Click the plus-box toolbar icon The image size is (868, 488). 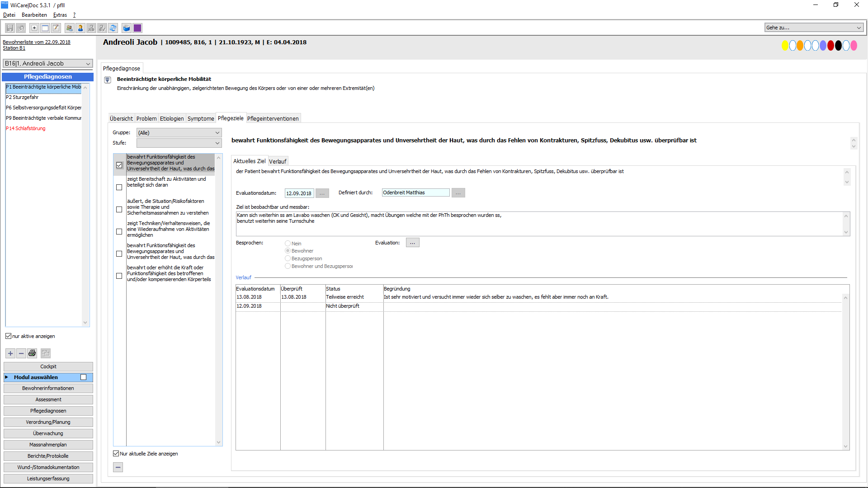(34, 28)
